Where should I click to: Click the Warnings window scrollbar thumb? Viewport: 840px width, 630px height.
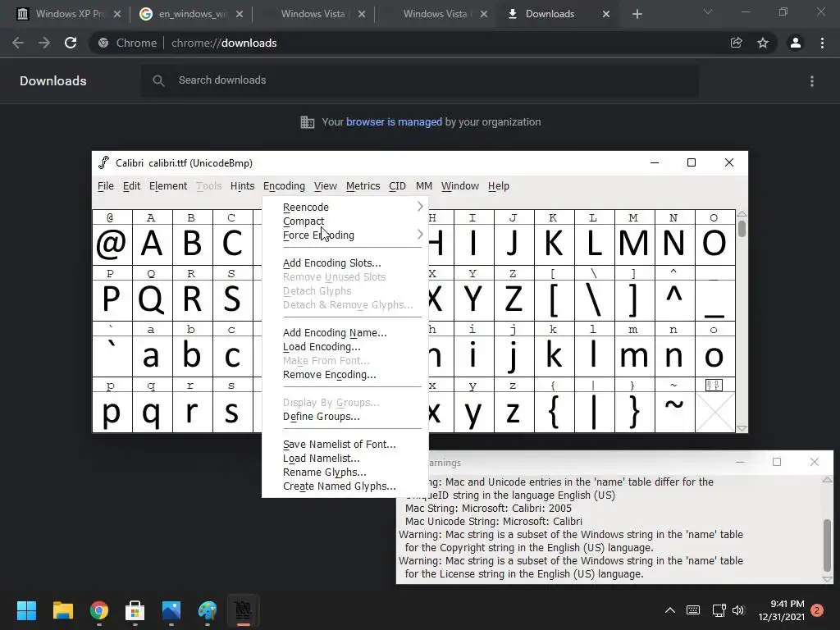[x=827, y=546]
